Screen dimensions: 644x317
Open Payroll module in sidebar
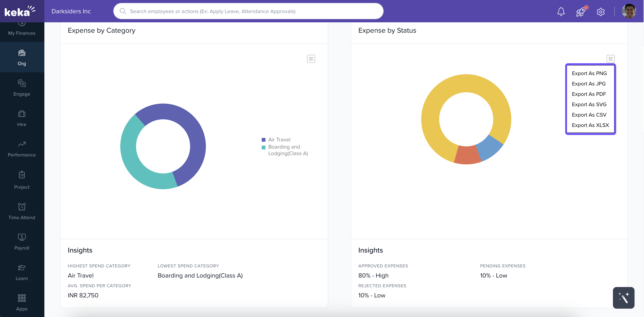coord(22,241)
